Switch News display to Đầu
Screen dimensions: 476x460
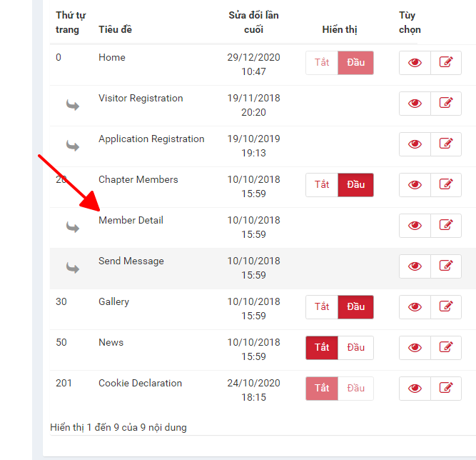[355, 348]
